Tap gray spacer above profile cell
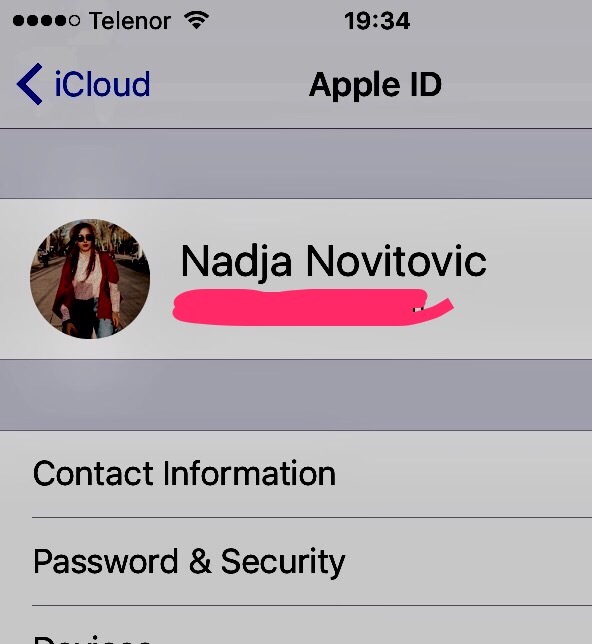 pyautogui.click(x=296, y=163)
